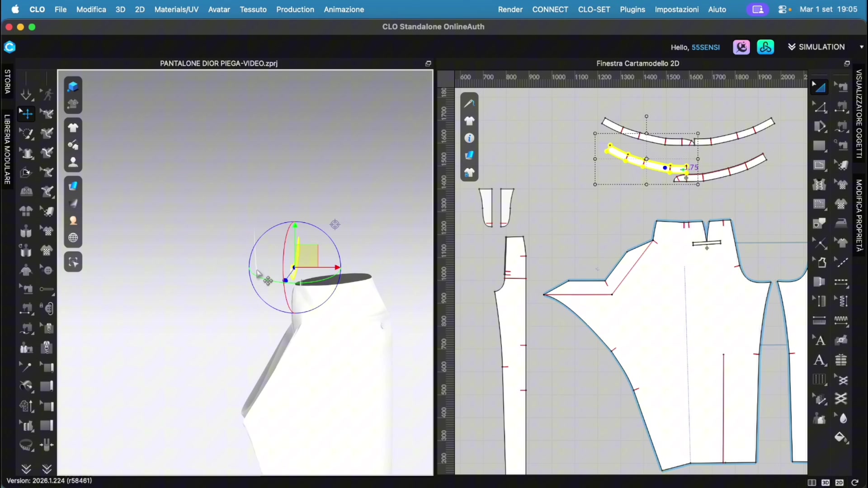The image size is (868, 488).
Task: Expand more tools in left 3D toolbar column
Action: click(x=26, y=469)
